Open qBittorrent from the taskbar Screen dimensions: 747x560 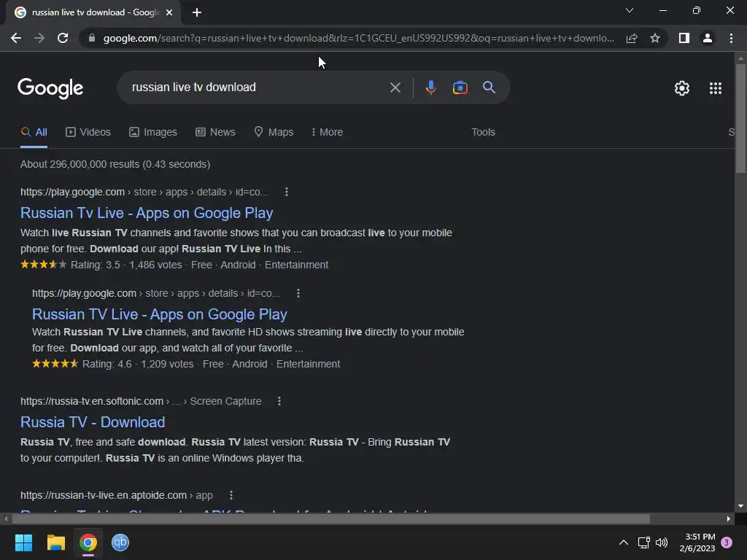tap(120, 542)
